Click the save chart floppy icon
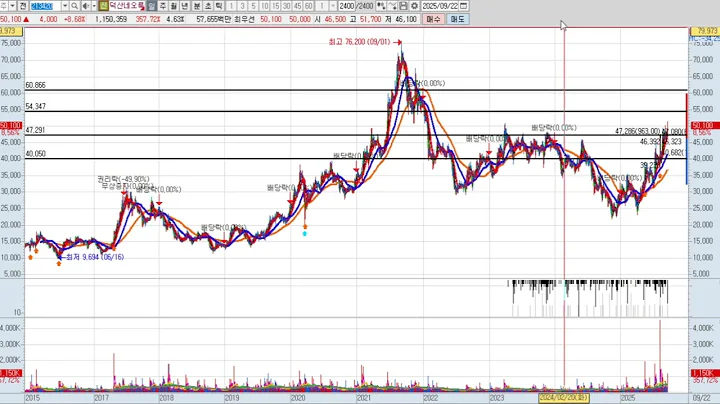The width and height of the screenshot is (720, 404). coord(403,6)
